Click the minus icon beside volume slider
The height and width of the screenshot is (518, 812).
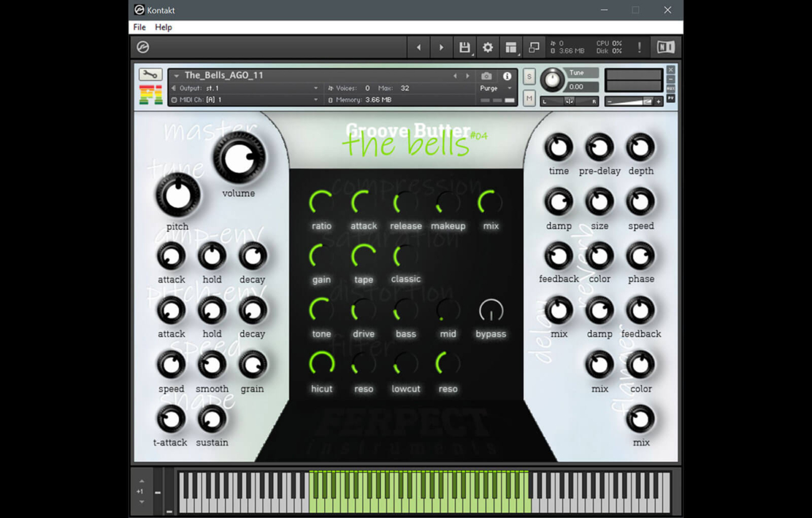pos(610,102)
